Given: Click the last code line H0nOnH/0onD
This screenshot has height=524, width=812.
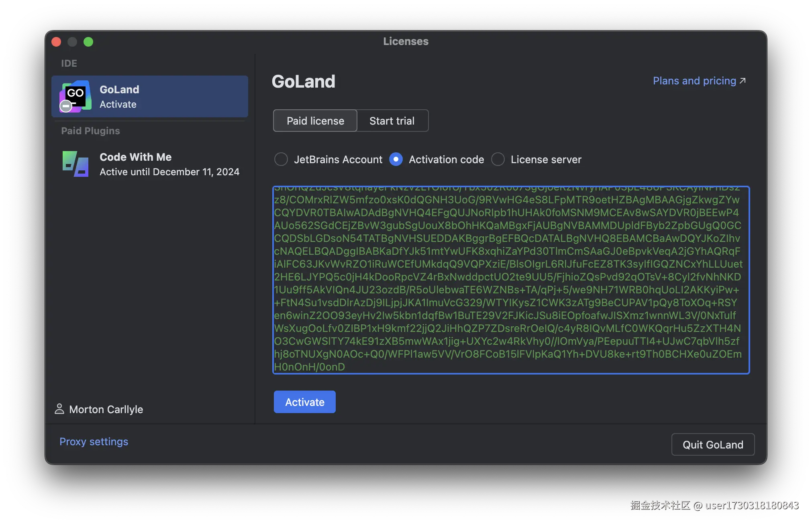Looking at the screenshot, I should tap(310, 367).
